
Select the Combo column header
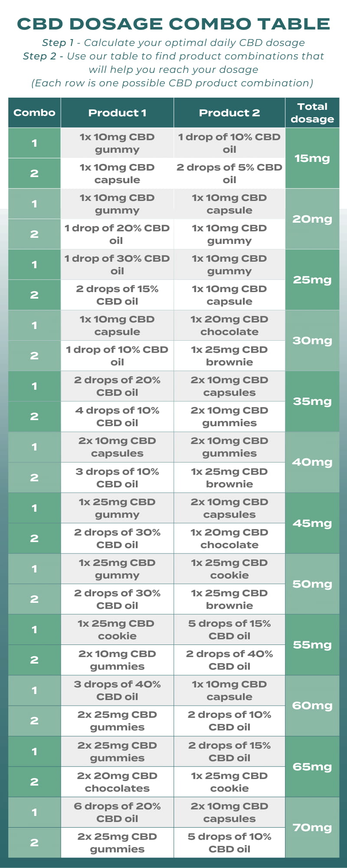pos(34,113)
